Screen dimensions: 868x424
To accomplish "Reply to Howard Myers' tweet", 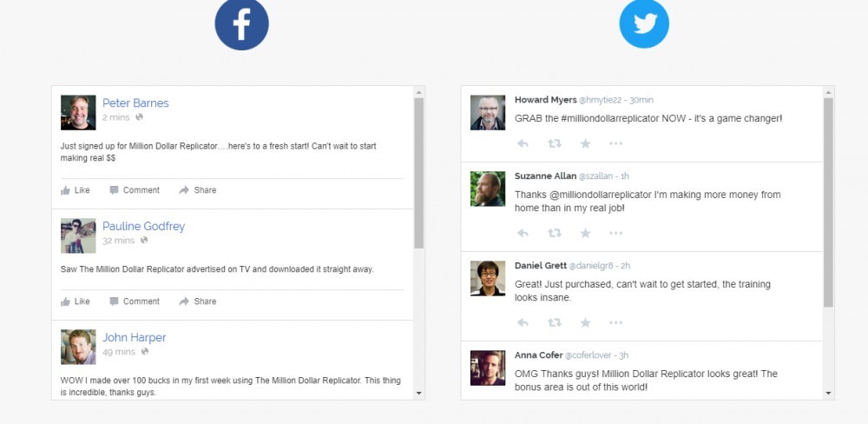I will tap(523, 143).
